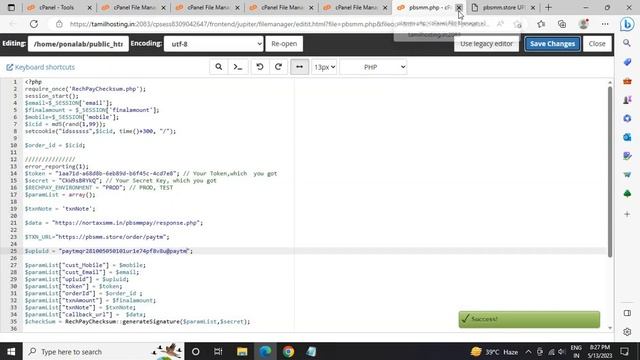Click code line with $upiuid value
This screenshot has width=640, height=360.
click(109, 251)
